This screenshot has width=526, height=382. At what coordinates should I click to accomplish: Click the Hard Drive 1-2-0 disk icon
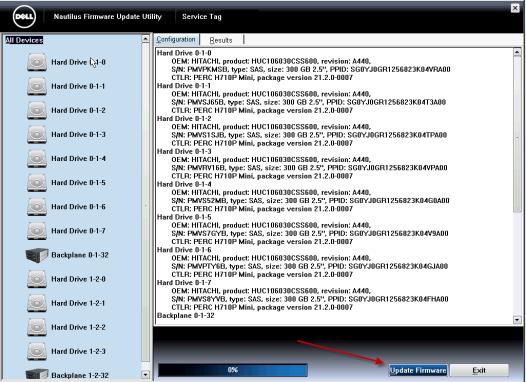point(37,279)
